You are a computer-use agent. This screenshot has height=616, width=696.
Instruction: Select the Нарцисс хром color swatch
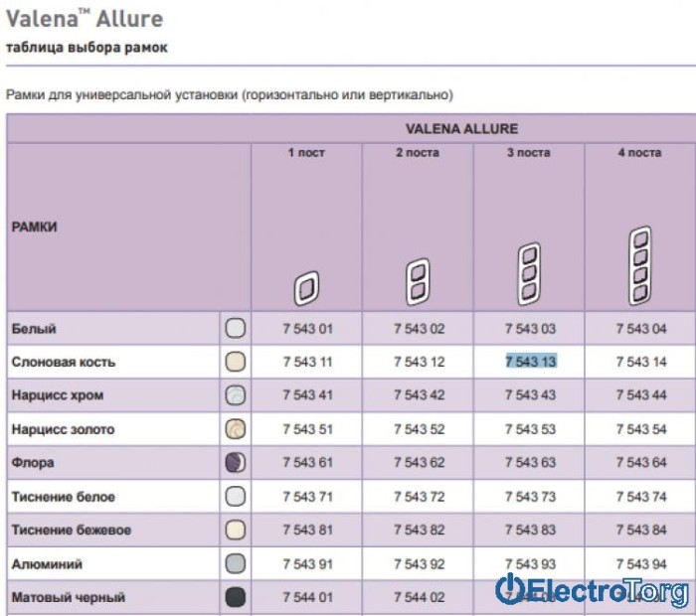(x=236, y=395)
